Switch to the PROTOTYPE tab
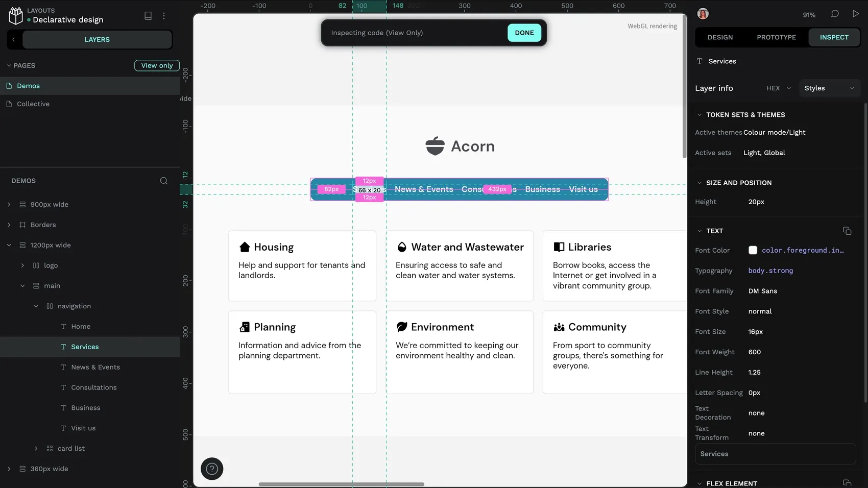The height and width of the screenshot is (488, 868). click(776, 37)
